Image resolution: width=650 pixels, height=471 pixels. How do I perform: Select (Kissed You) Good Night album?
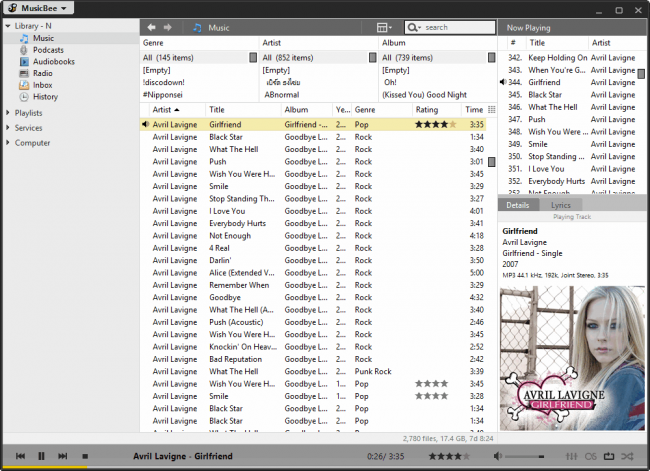coord(424,95)
